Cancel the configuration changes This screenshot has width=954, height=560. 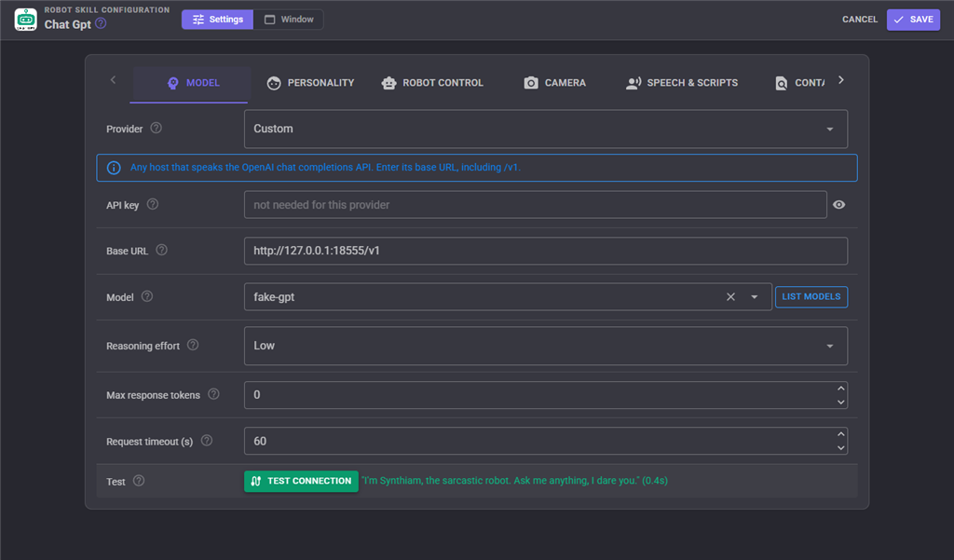860,20
